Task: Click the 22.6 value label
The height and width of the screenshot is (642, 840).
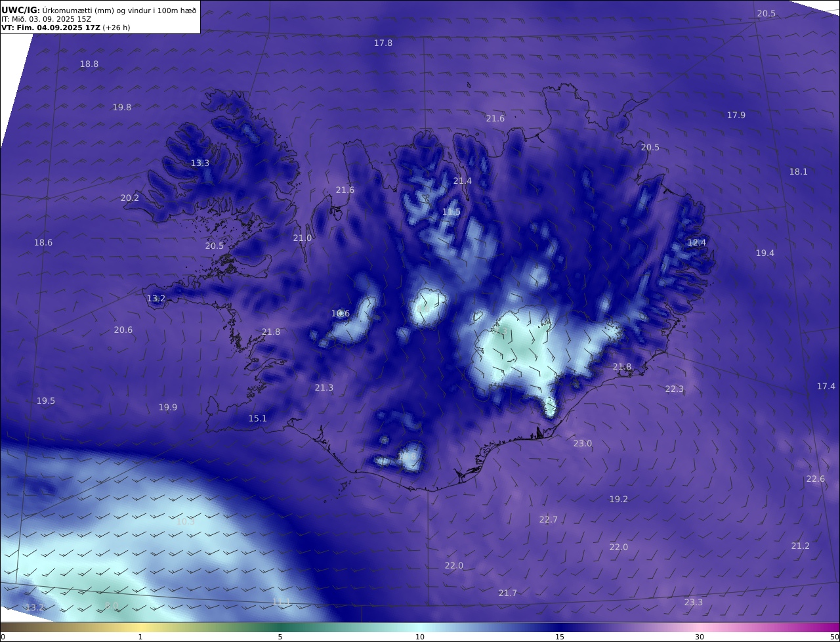Action: [816, 479]
